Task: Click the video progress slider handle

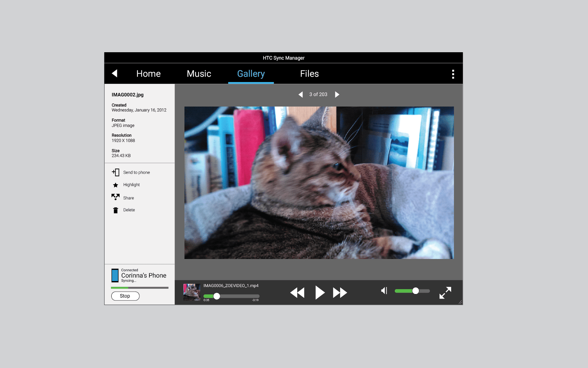Action: point(217,296)
